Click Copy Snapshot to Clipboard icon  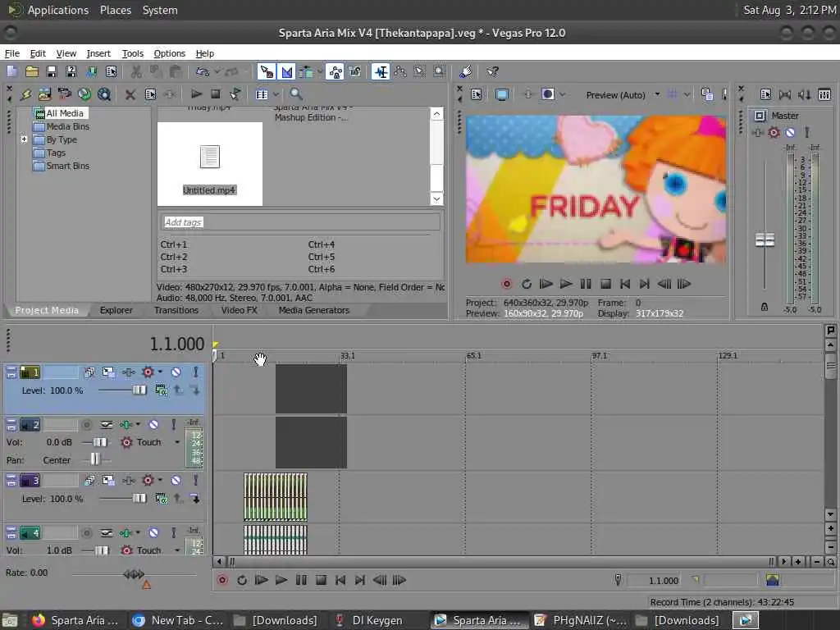coord(707,95)
